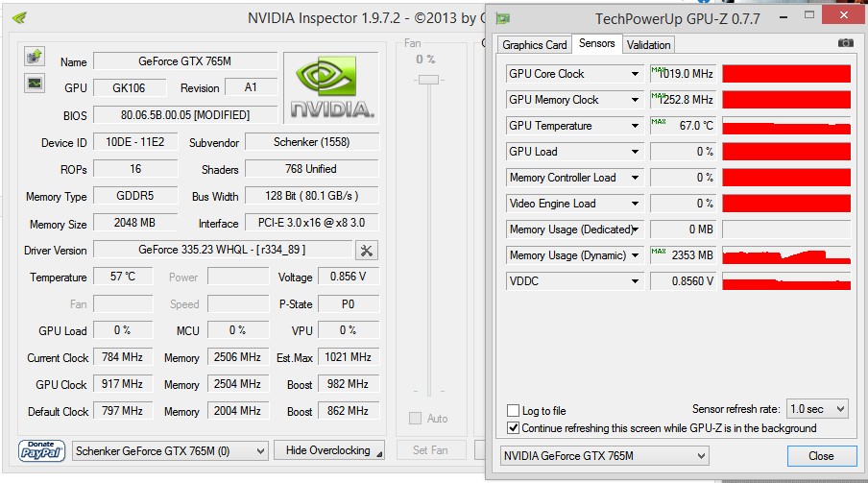Screen dimensions: 868x483
Task: Click the Default Clock value 797 MHz
Action: (x=122, y=411)
